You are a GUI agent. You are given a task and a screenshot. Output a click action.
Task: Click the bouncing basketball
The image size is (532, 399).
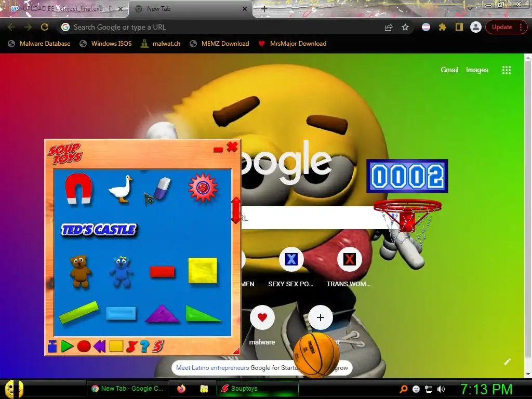[x=316, y=355]
